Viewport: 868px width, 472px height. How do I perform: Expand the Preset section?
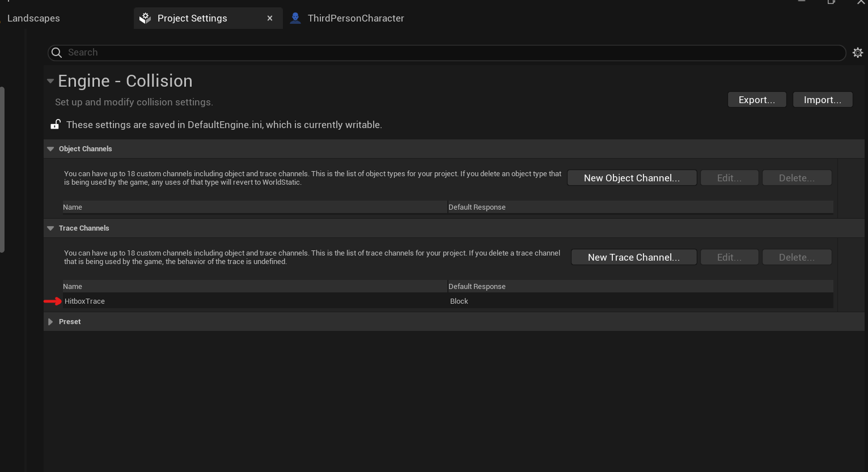click(x=50, y=321)
